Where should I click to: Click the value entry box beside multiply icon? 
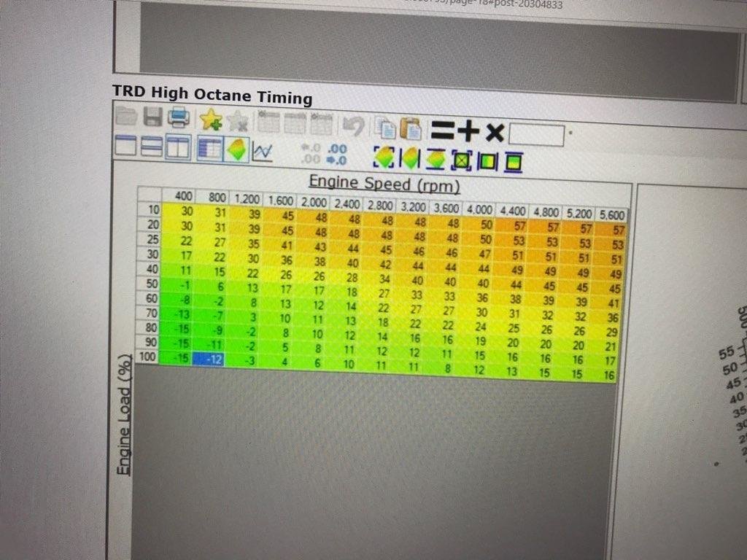coord(536,135)
